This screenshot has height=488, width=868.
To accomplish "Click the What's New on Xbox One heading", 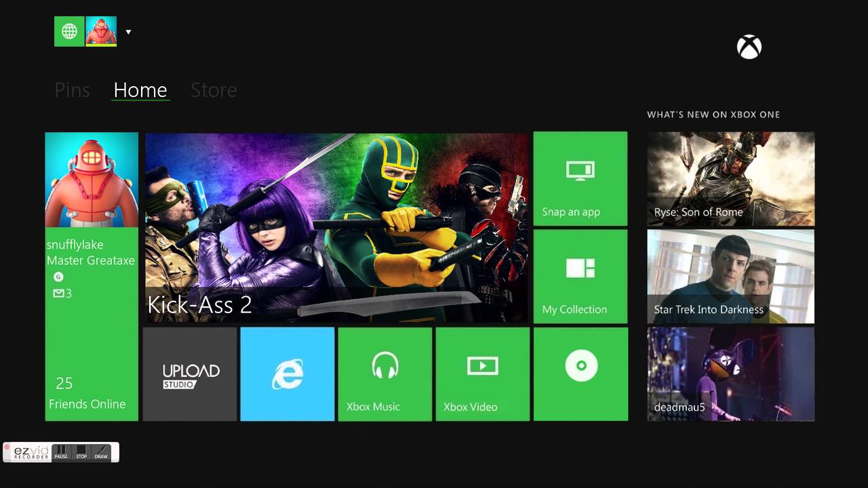I will point(713,115).
